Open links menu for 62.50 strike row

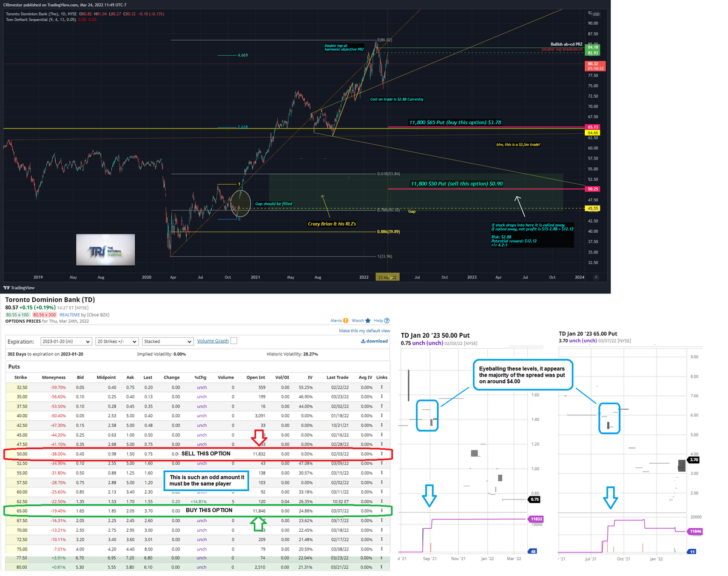point(382,501)
